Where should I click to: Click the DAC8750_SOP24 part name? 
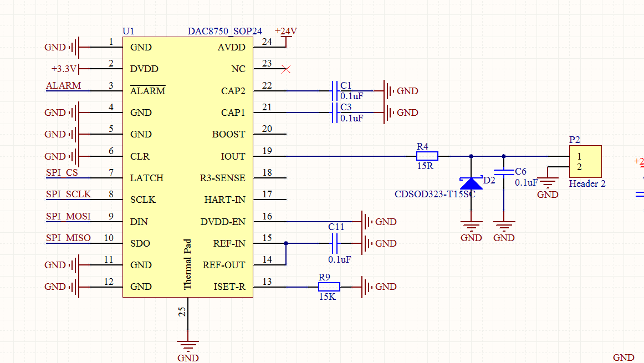tap(224, 31)
